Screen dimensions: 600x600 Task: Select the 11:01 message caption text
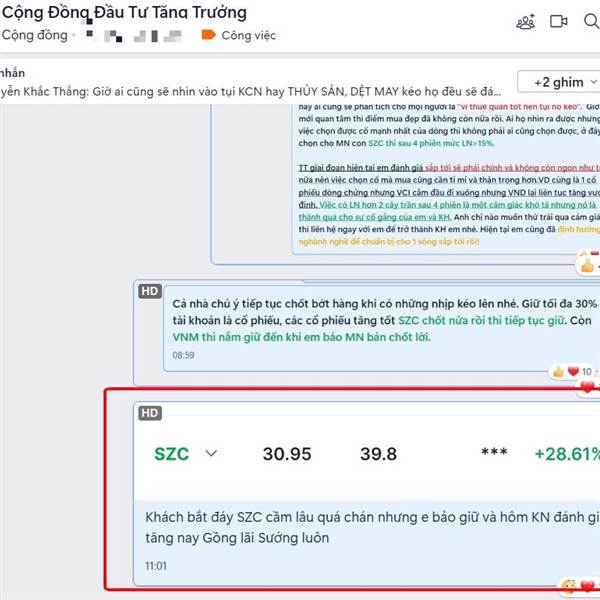(x=372, y=527)
